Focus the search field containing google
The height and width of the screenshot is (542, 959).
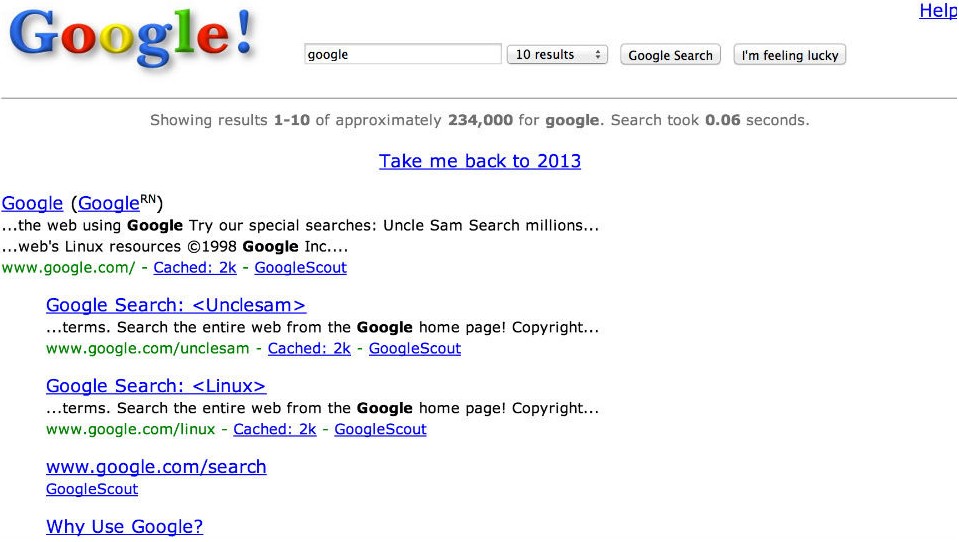click(402, 54)
